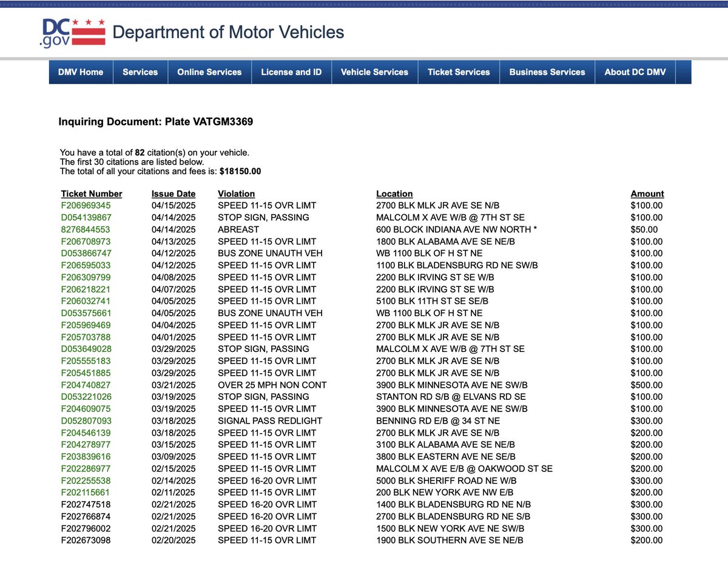Click OVER 25 MPH NON CONT violation
Image resolution: width=728 pixels, height=574 pixels.
point(272,385)
